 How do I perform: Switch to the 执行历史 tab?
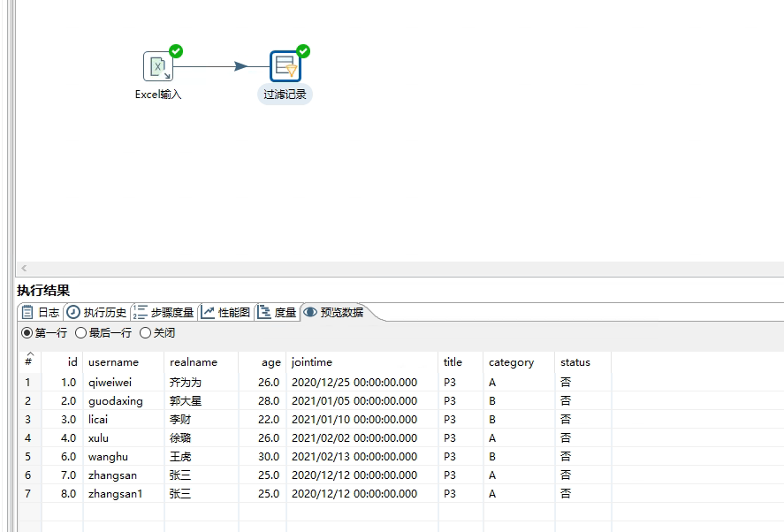97,312
